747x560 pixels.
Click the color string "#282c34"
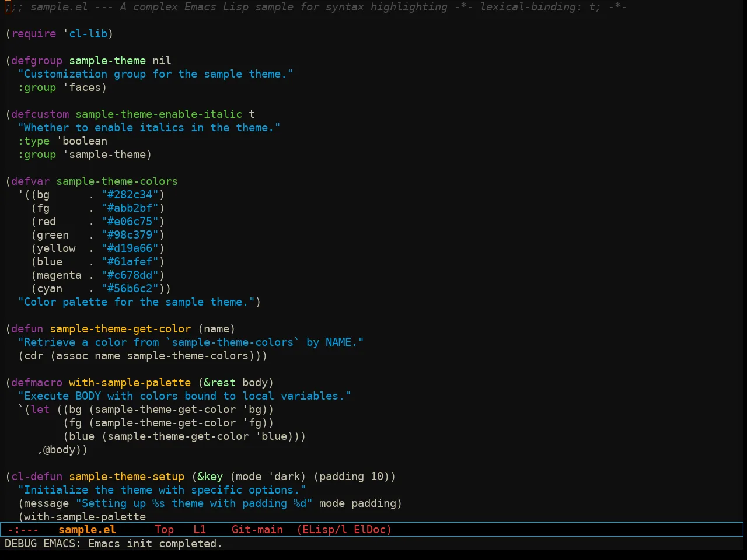[130, 195]
